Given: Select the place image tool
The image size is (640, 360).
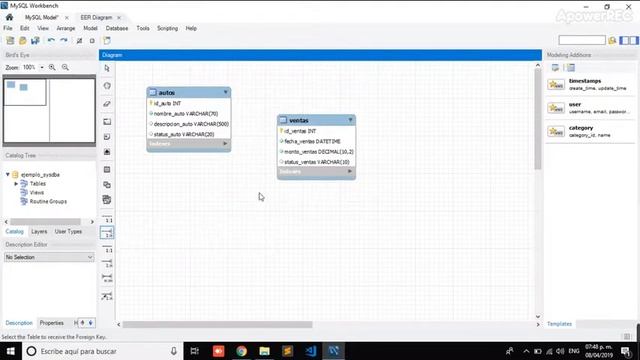Looking at the screenshot, I should (107, 152).
